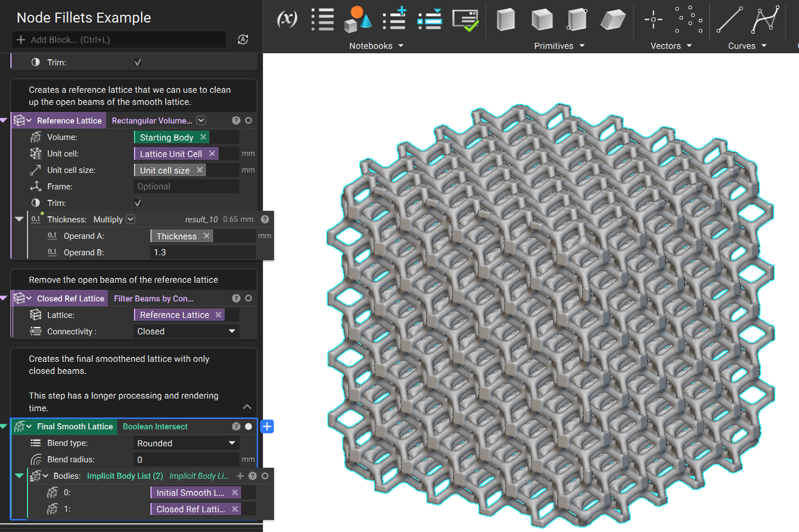Open help for Closed Ref Lattice block
Image resolution: width=799 pixels, height=532 pixels.
[x=236, y=299]
